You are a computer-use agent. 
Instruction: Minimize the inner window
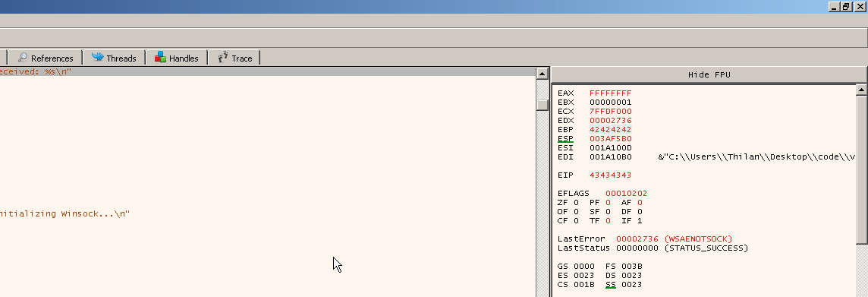pos(835,7)
